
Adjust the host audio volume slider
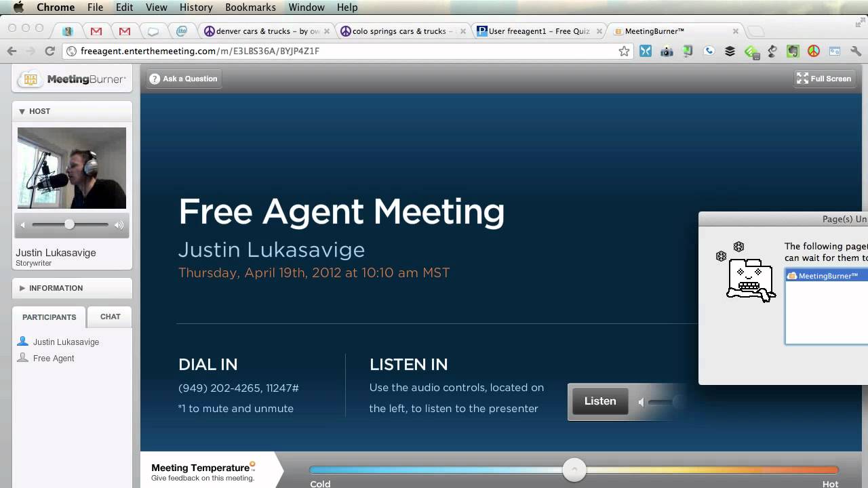(x=70, y=224)
